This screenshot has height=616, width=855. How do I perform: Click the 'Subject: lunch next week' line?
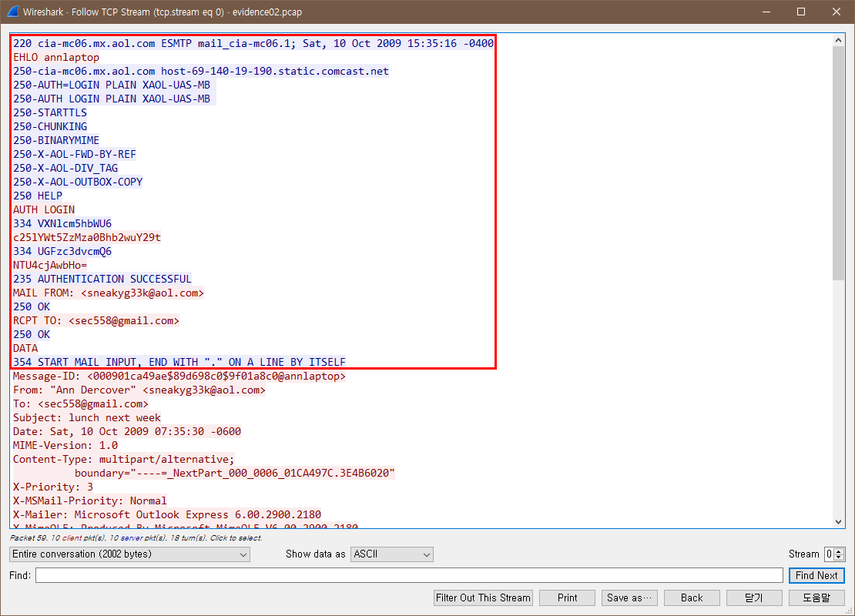click(87, 418)
